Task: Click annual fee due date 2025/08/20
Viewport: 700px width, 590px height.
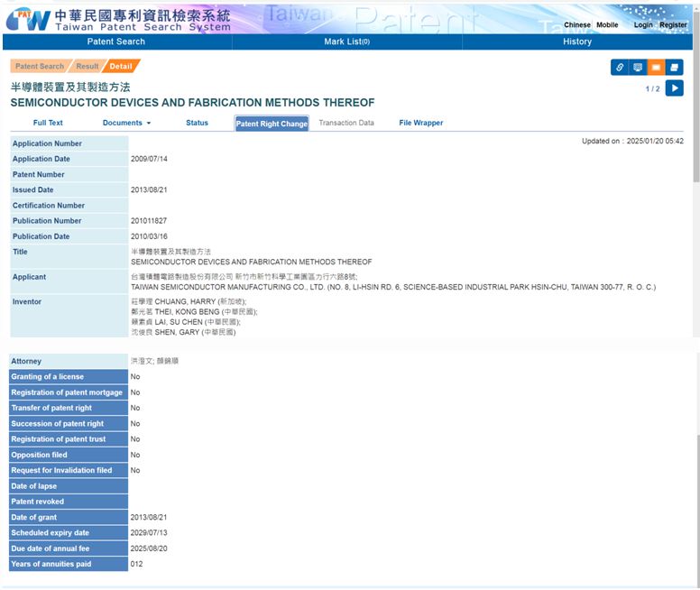Action: coord(149,549)
